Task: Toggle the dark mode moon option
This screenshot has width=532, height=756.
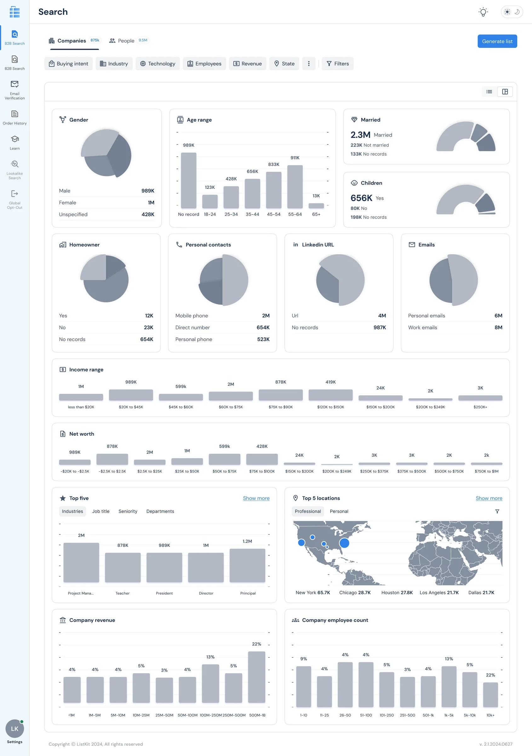Action: [517, 12]
